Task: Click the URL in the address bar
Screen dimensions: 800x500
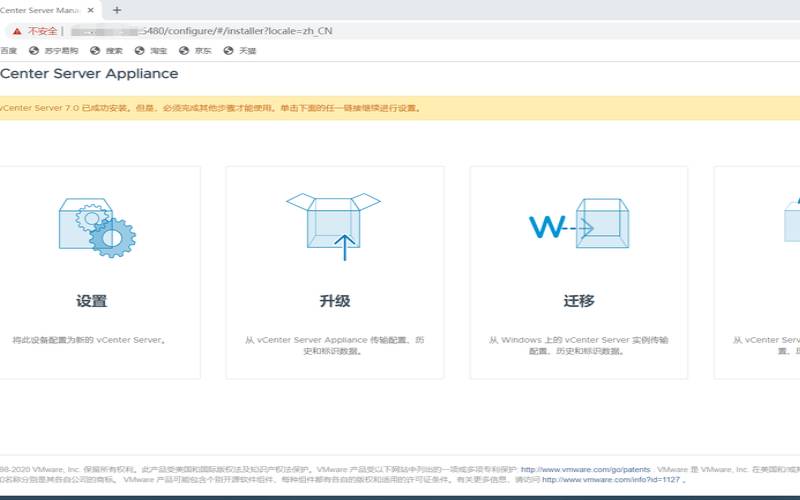Action: click(202, 31)
